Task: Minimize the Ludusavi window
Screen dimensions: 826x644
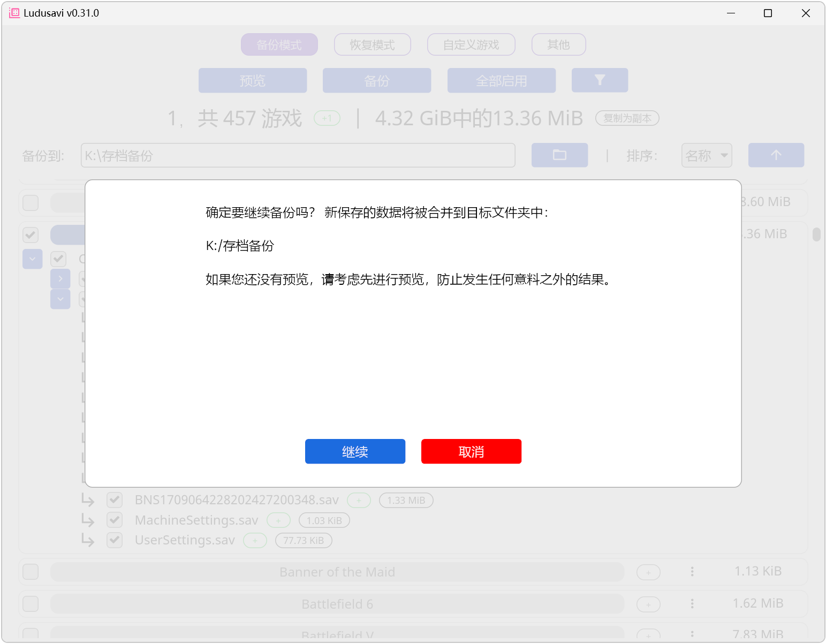Action: tap(731, 13)
